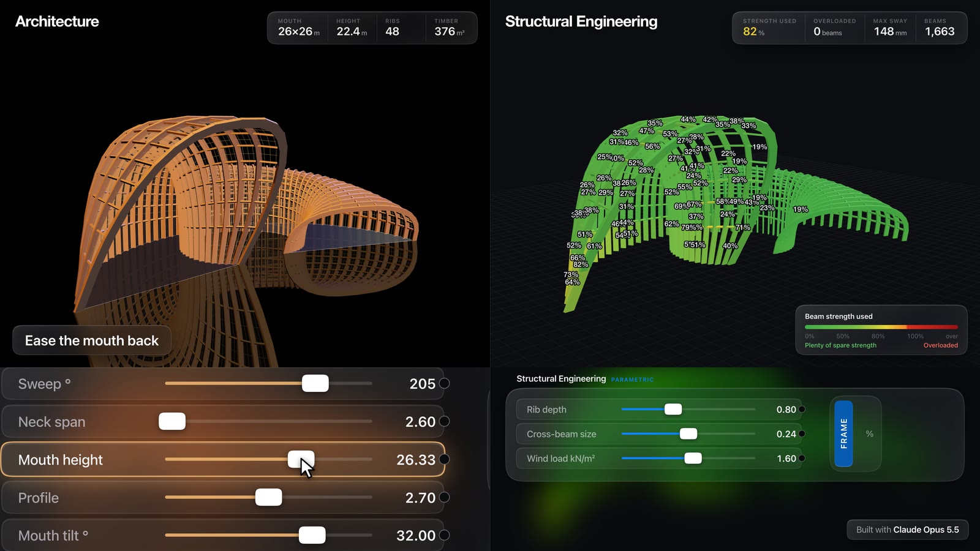The image size is (980, 551).
Task: Click the Ribs 48 stat
Action: (393, 28)
